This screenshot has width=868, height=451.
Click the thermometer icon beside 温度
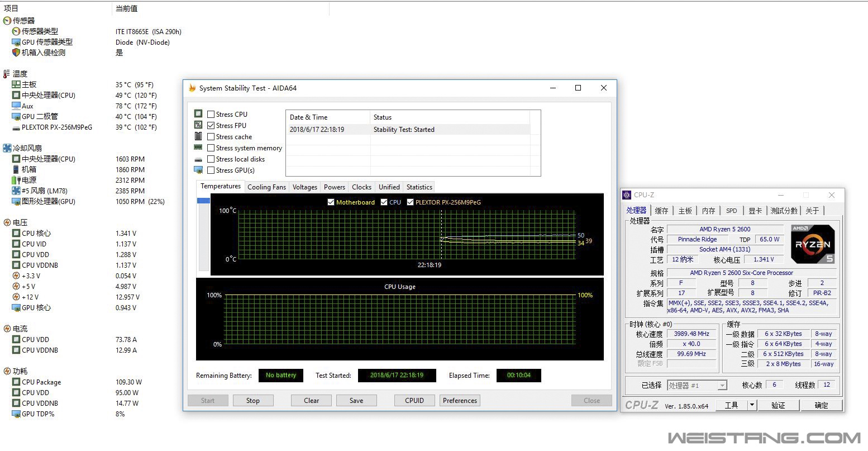tap(7, 74)
